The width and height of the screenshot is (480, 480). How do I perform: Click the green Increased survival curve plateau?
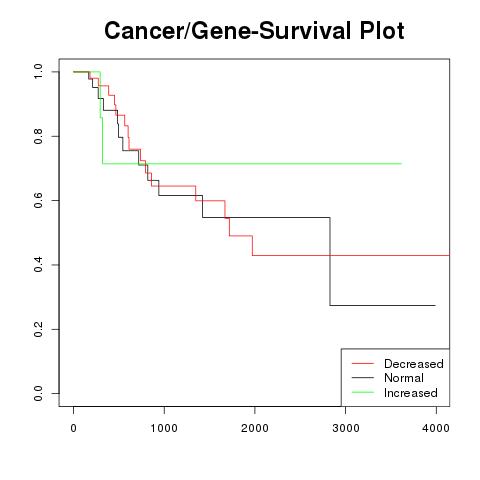[252, 164]
